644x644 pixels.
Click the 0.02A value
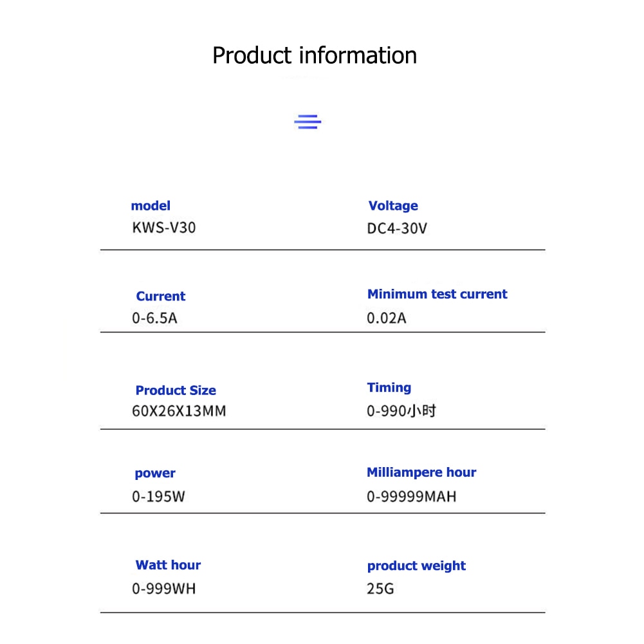[x=387, y=318]
